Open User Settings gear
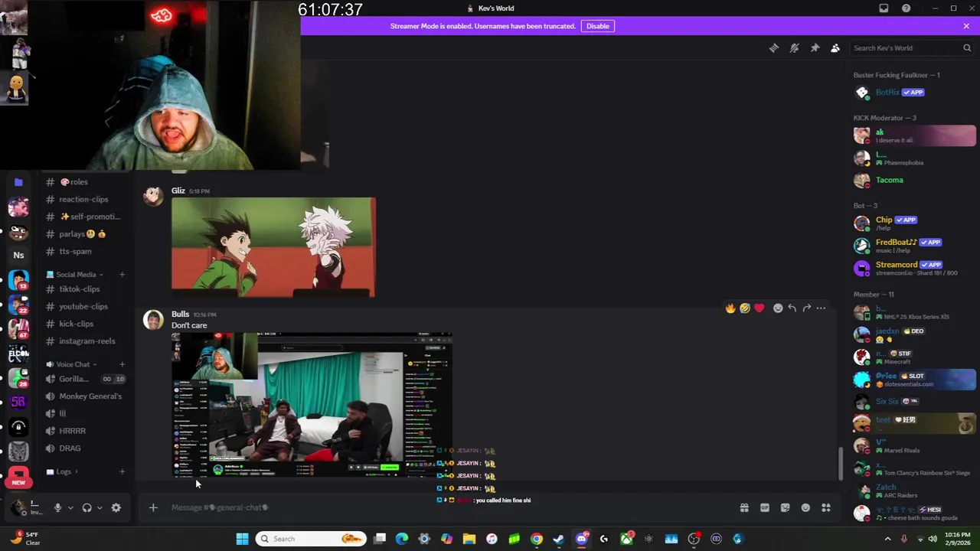 point(116,507)
